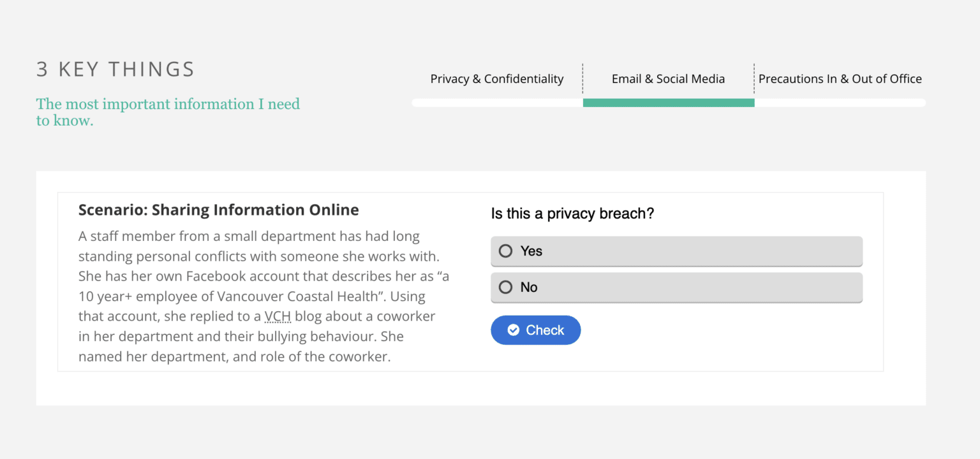Select the Yes radio button
Screen dimensions: 980x459
coord(505,251)
